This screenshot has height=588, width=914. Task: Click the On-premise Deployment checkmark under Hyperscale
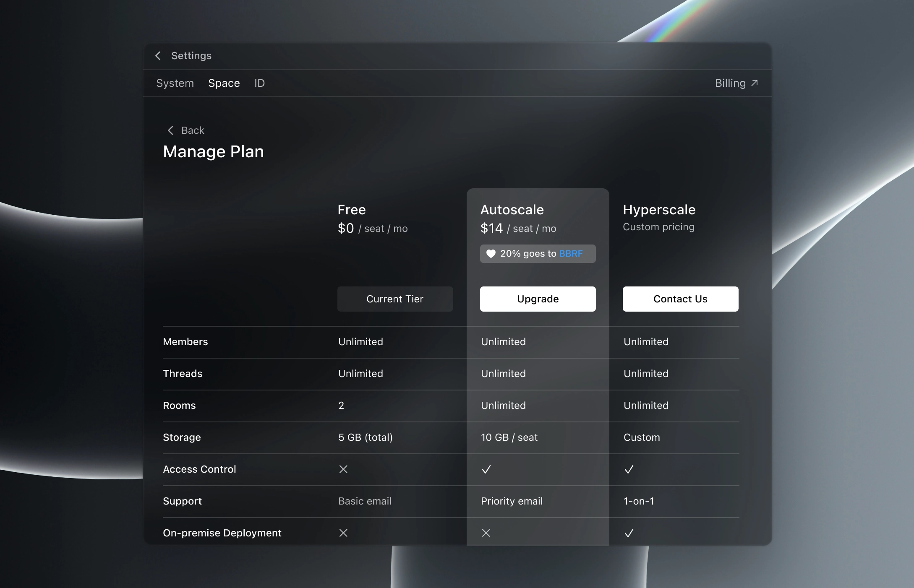(x=629, y=533)
